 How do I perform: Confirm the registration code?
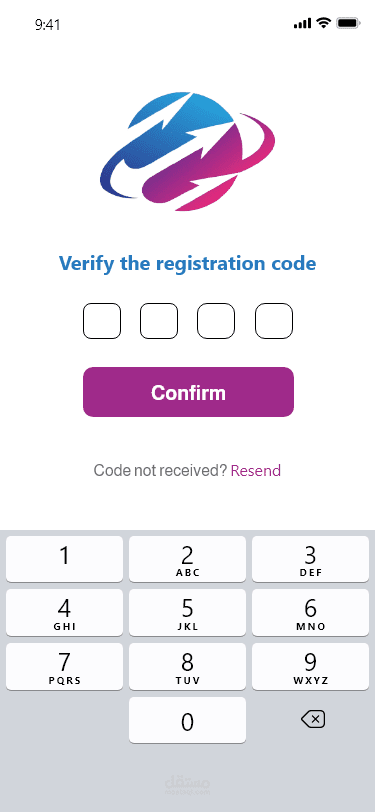coord(189,392)
